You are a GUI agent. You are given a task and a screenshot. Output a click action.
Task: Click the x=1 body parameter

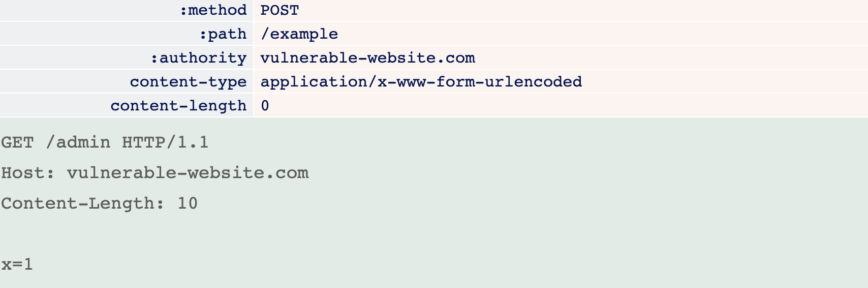point(17,264)
